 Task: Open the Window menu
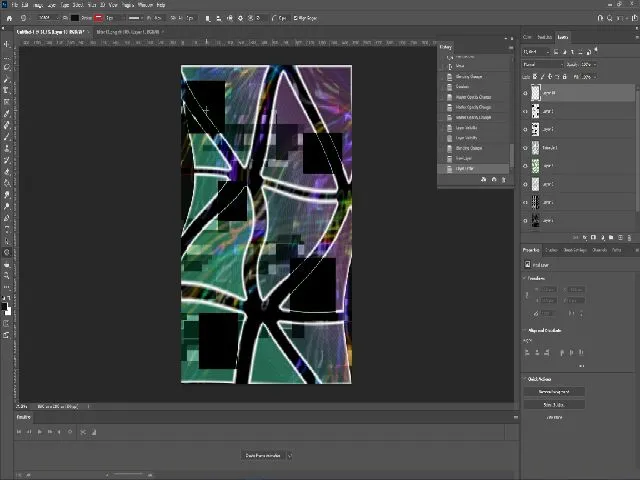click(x=145, y=5)
